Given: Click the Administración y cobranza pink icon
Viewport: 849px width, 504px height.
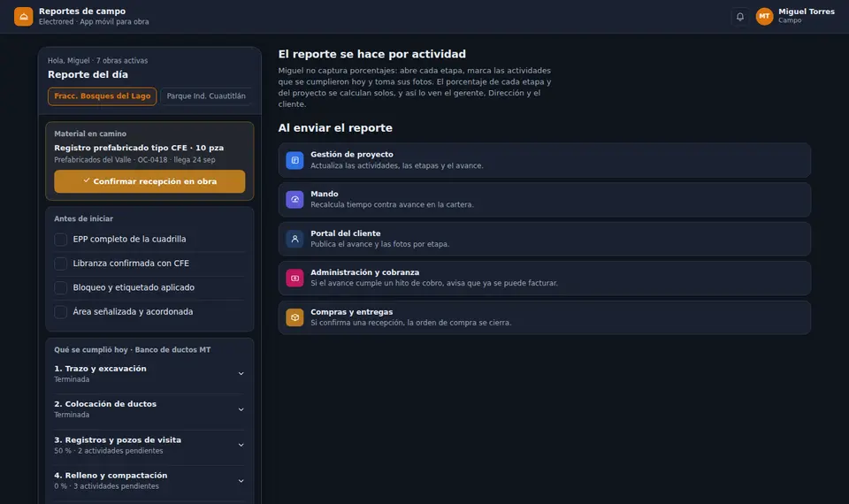Looking at the screenshot, I should [294, 279].
